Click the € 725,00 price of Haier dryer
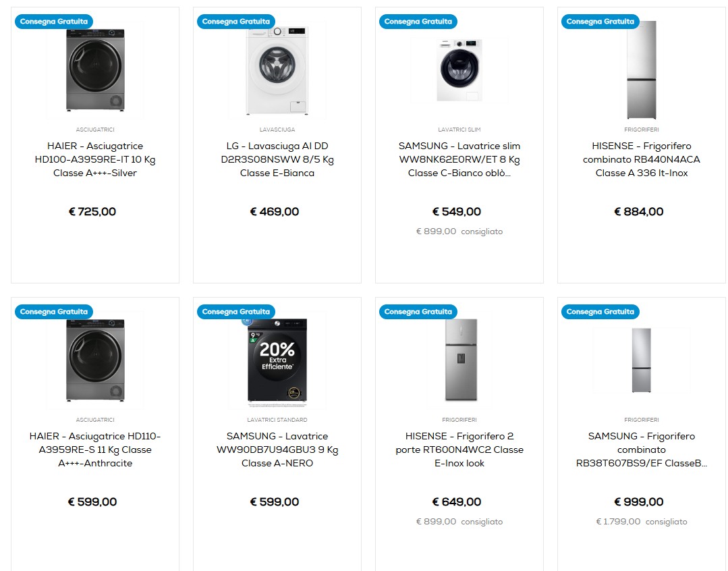The width and height of the screenshot is (728, 571). tap(92, 212)
